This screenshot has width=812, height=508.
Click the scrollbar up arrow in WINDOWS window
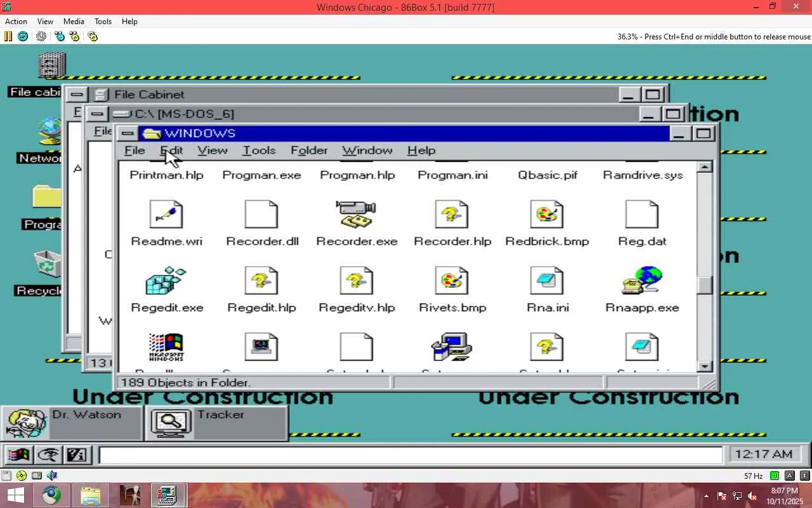pos(704,167)
